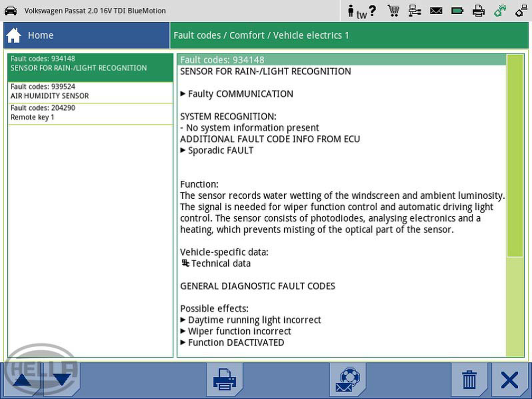Click the network topology icon

pyautogui.click(x=415, y=11)
